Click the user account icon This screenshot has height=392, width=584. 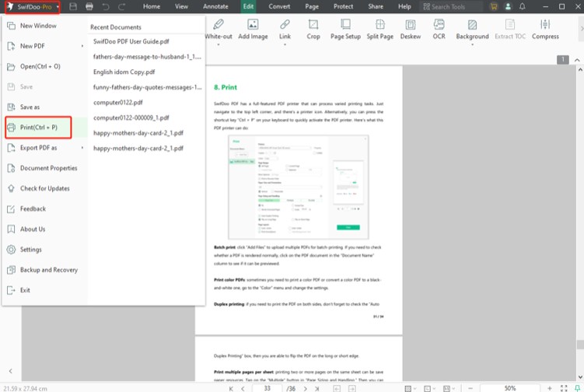[x=508, y=6]
